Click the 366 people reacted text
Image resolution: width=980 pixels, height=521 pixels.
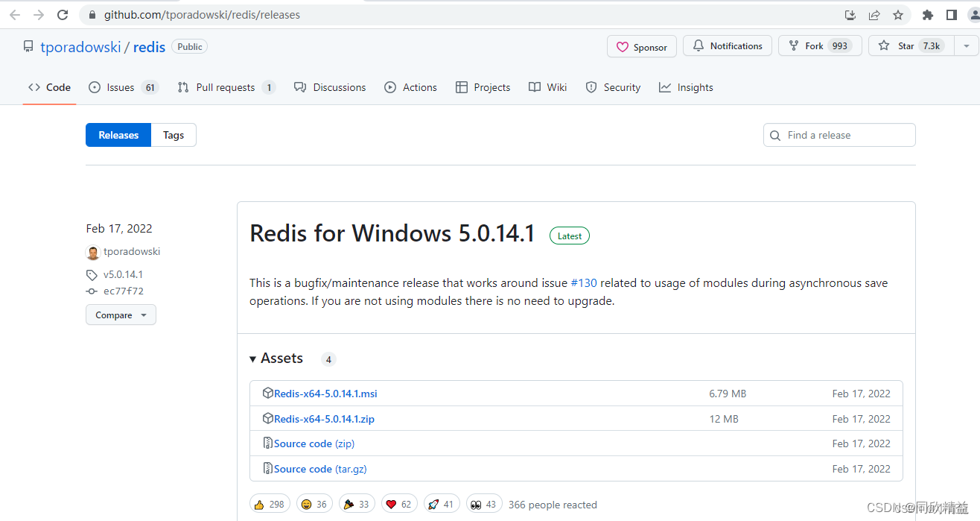(553, 505)
